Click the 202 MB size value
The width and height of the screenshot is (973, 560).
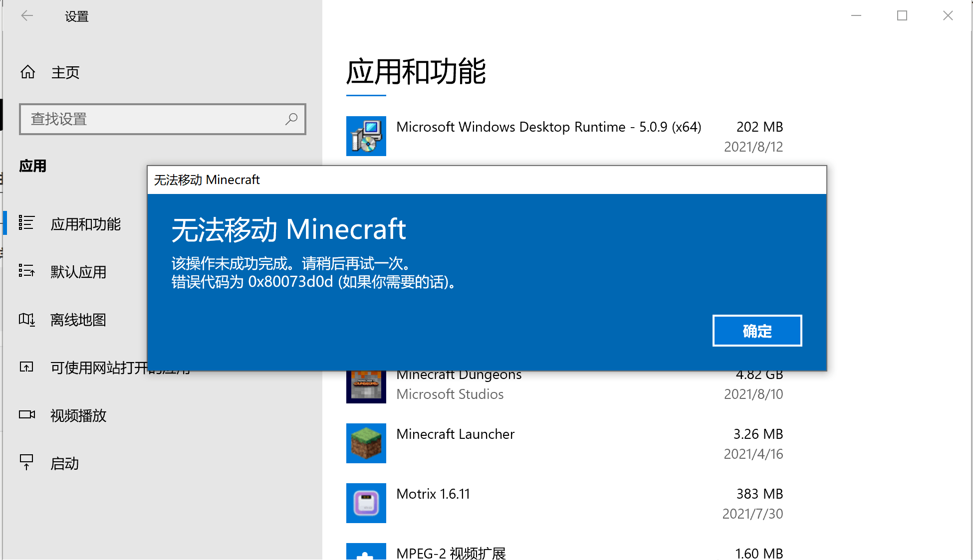(759, 127)
